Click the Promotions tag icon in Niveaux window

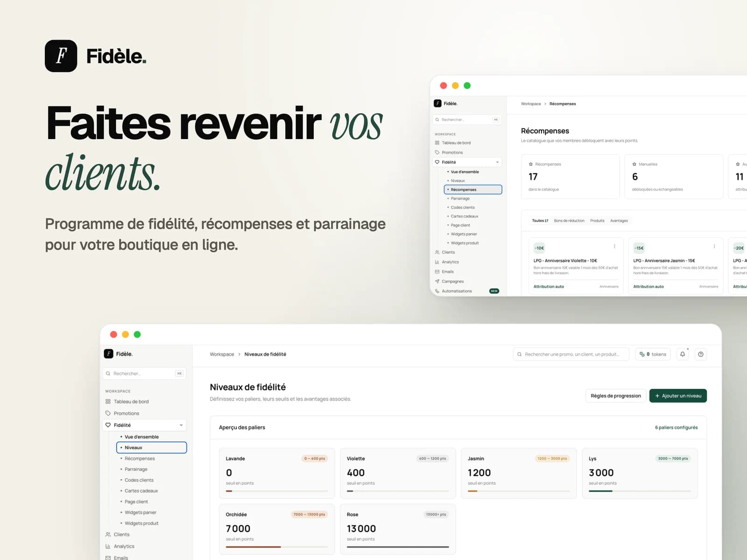(x=108, y=413)
